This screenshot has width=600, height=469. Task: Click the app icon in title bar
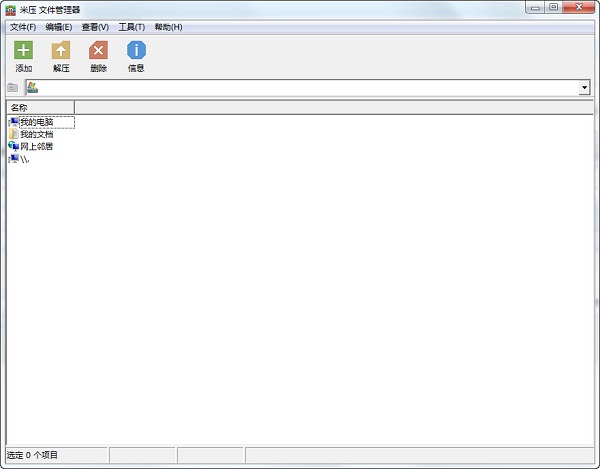click(11, 10)
